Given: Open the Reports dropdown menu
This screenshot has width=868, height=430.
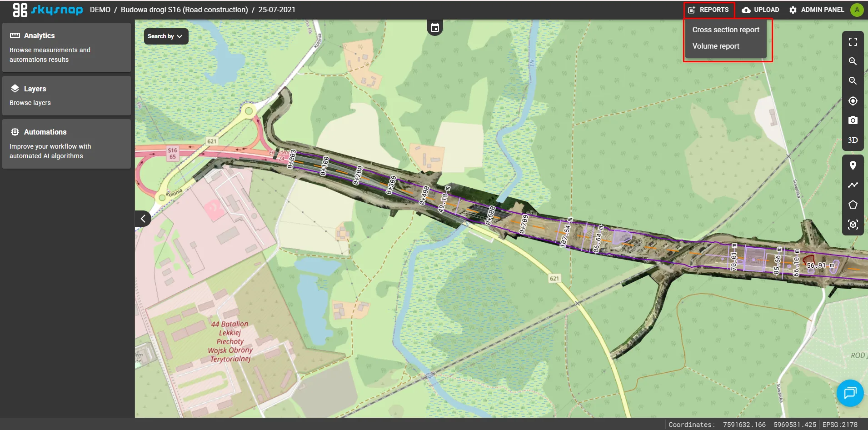Looking at the screenshot, I should coord(709,10).
